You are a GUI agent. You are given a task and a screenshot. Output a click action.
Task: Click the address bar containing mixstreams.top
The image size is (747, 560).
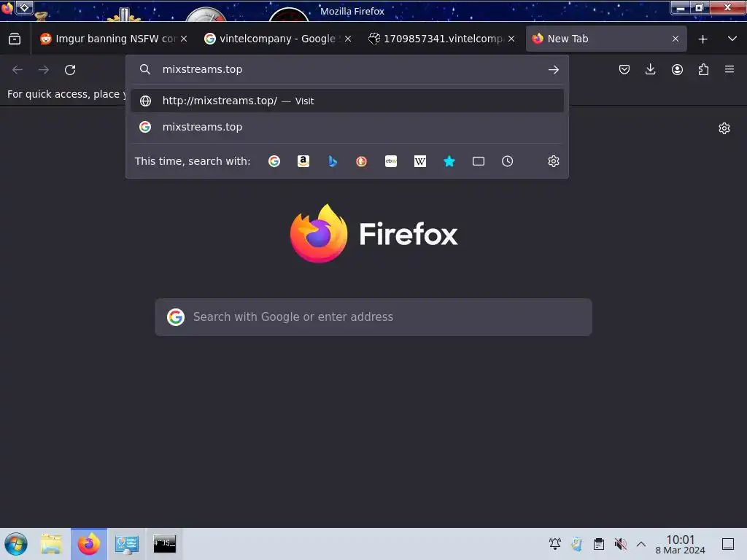pos(347,69)
